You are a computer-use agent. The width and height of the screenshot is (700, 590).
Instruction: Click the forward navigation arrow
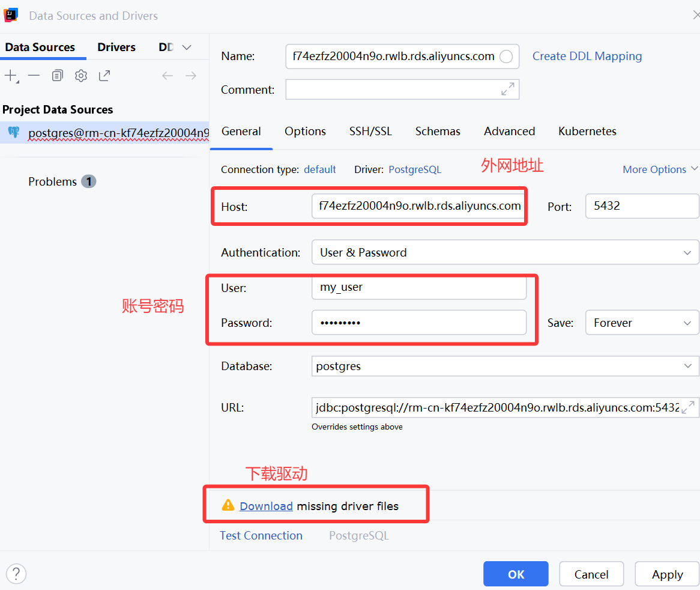[x=191, y=76]
